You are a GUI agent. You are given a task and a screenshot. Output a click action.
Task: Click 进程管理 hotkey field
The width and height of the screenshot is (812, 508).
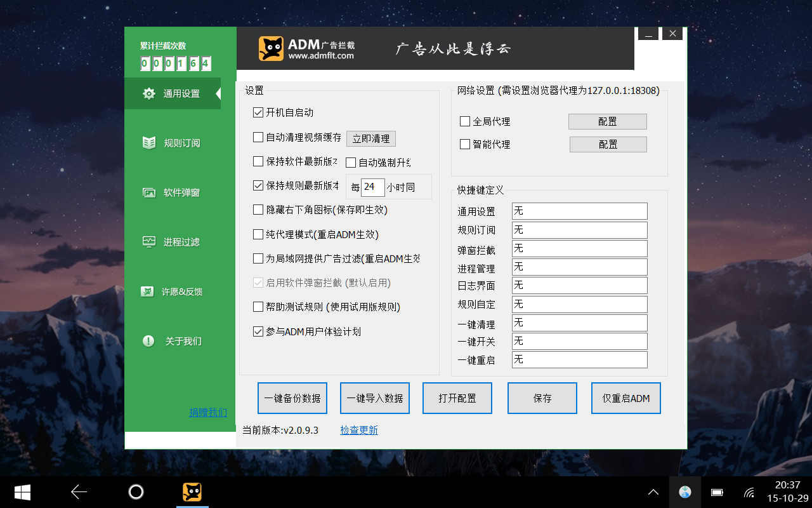pyautogui.click(x=580, y=267)
